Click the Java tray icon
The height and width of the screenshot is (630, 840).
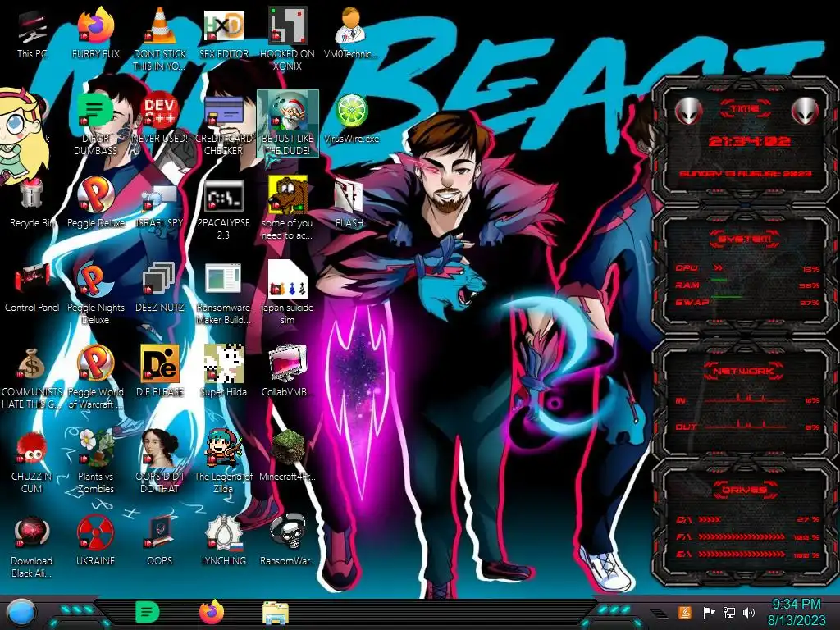click(685, 612)
